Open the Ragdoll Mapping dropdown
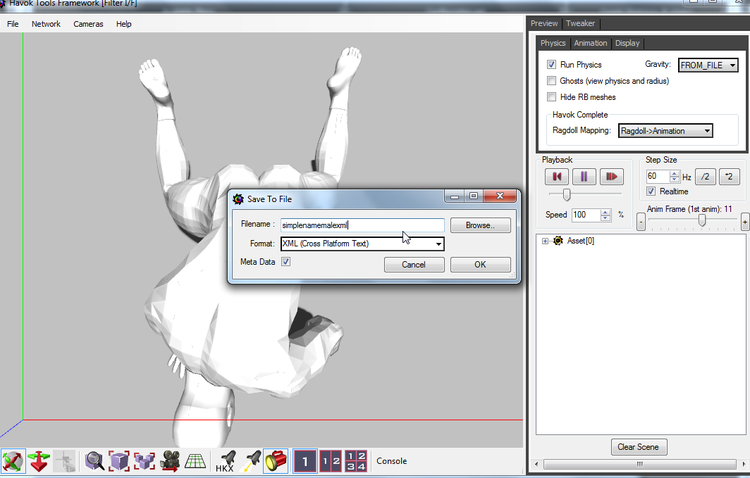This screenshot has height=478, width=750. (665, 131)
